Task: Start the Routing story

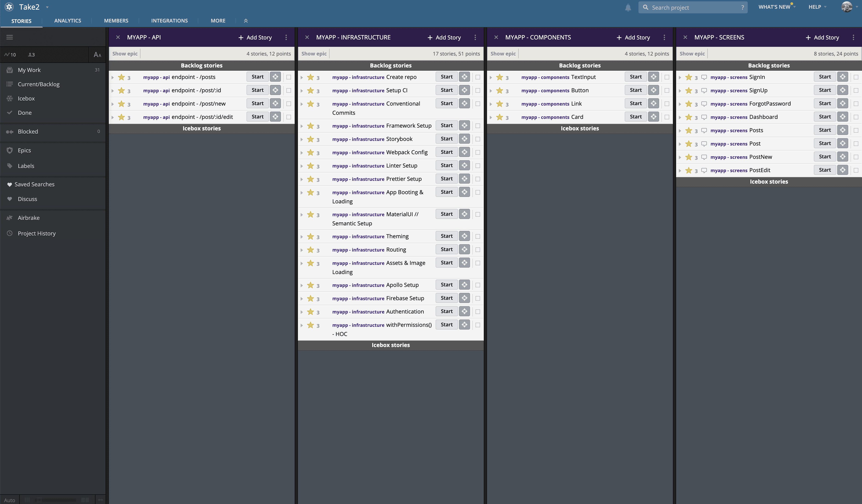Action: click(x=447, y=249)
